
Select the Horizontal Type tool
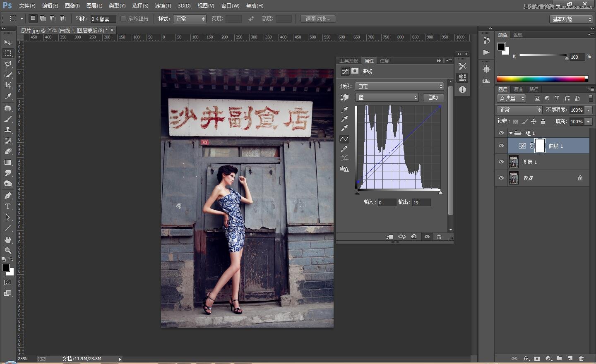point(8,206)
